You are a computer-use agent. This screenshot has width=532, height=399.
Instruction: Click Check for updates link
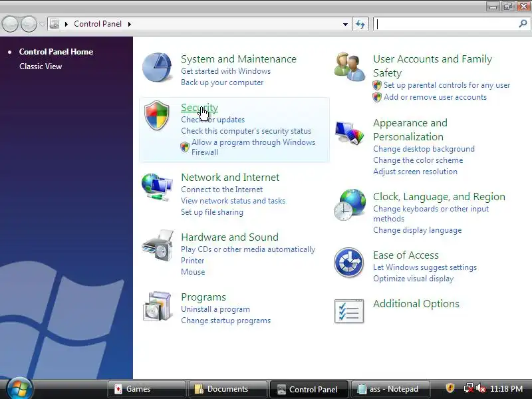point(213,120)
